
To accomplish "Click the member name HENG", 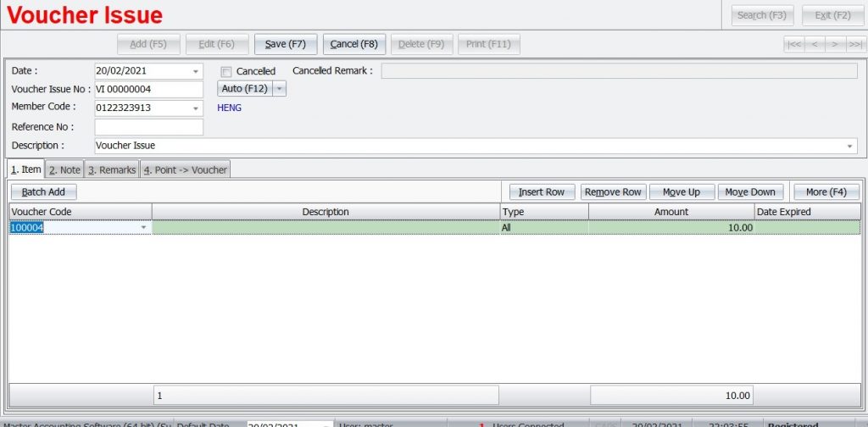I will (x=229, y=108).
